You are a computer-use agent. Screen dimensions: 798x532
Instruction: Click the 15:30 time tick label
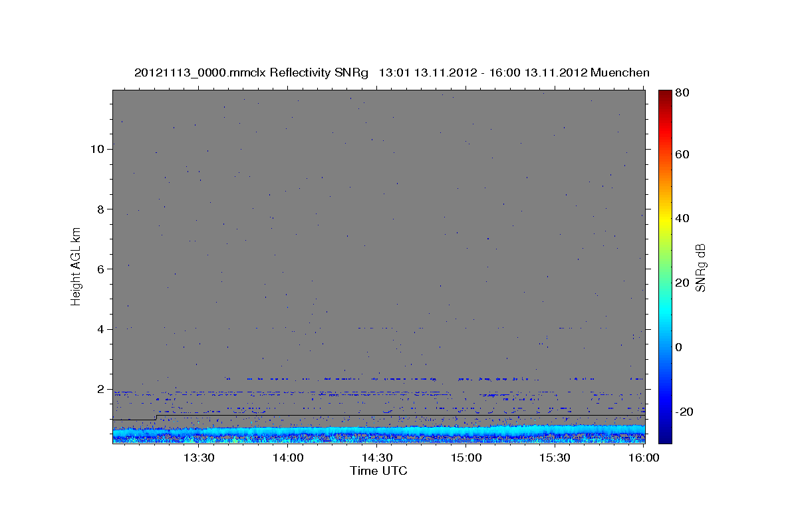[x=555, y=458]
